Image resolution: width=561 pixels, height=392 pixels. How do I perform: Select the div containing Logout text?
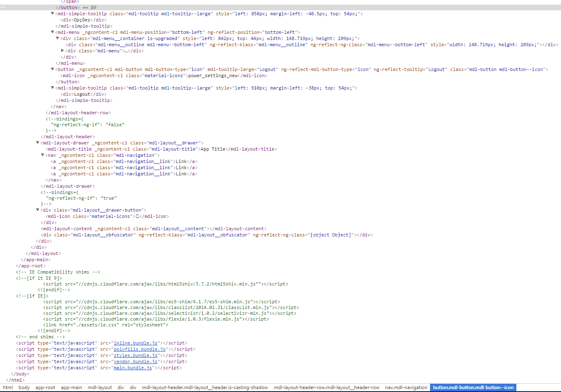[83, 94]
